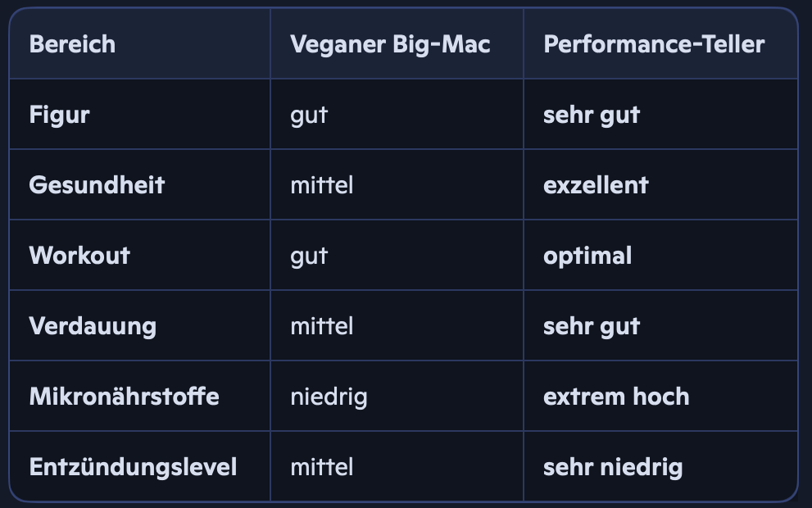812x508 pixels.
Task: Click the 'gut' cell in Figur row
Action: (x=309, y=115)
